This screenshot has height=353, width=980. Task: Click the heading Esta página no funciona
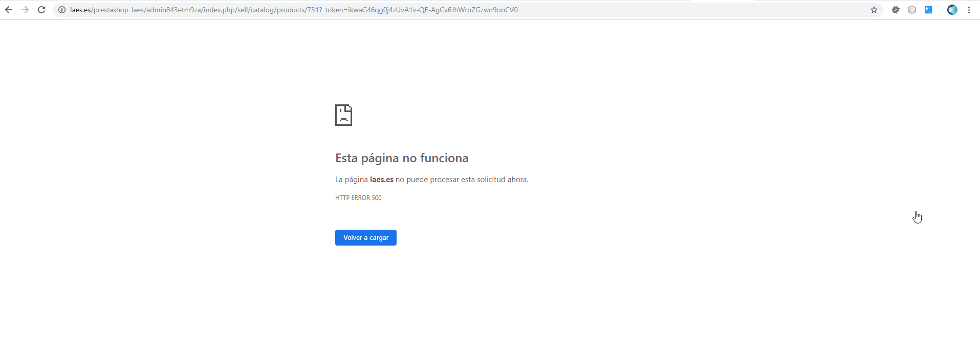point(402,158)
